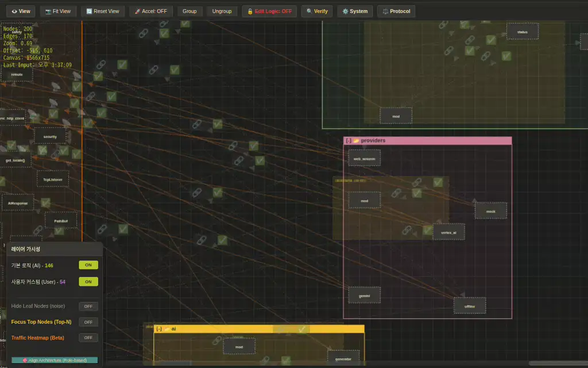Click check mark in ai group header

click(302, 329)
